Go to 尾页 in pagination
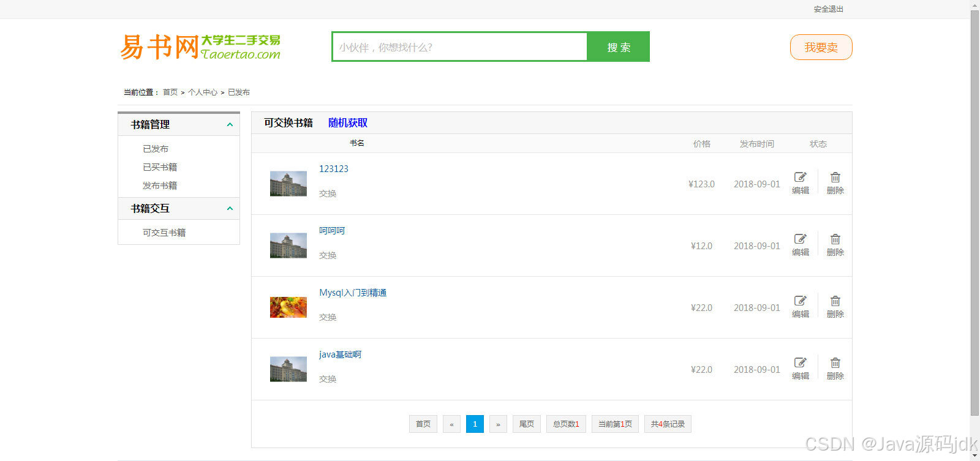 (527, 424)
